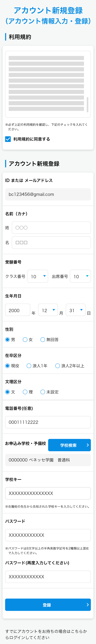Uncheck the 利用規約に同意する checkbox
The image size is (96, 644).
coord(8,139)
